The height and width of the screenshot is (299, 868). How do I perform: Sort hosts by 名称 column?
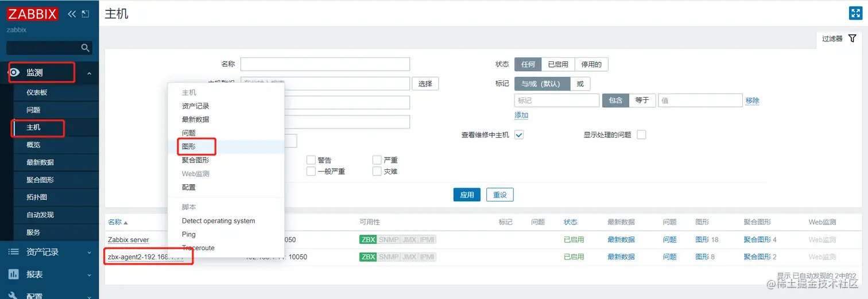118,222
